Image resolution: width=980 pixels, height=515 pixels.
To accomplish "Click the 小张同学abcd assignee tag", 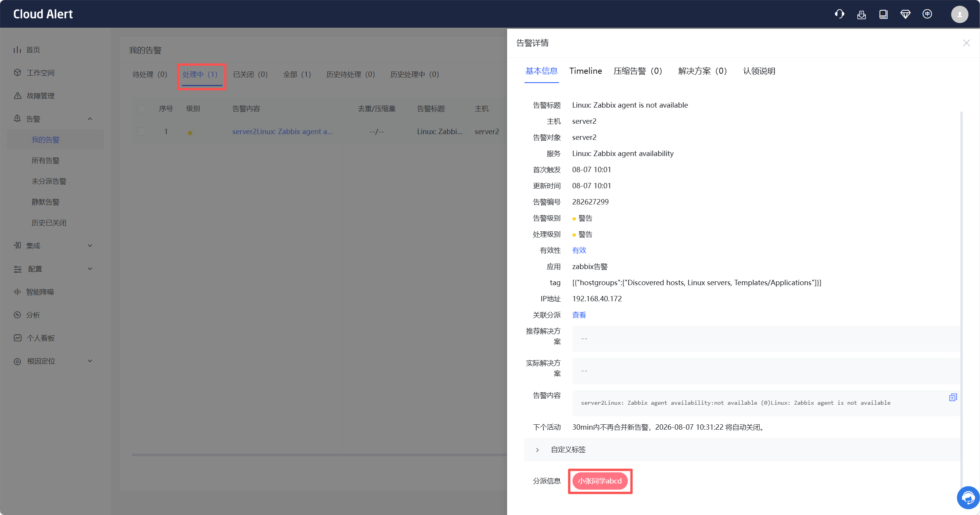I will 600,481.
